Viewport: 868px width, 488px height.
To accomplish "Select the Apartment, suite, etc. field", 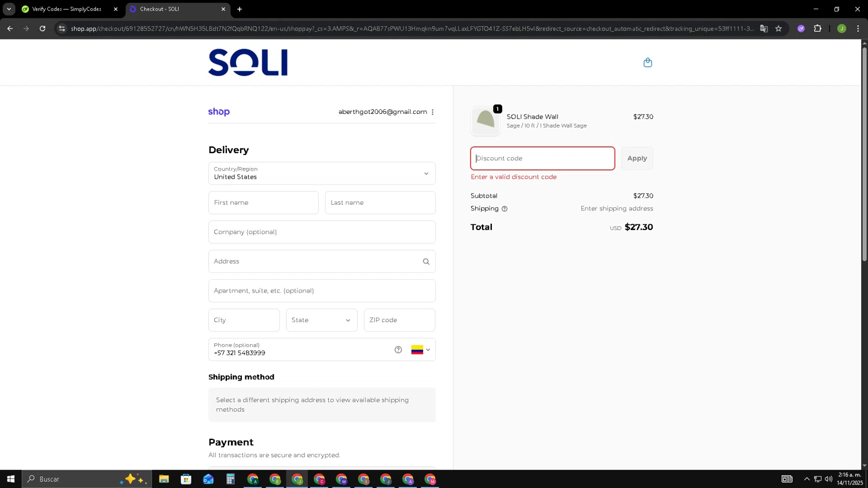I will [322, 291].
